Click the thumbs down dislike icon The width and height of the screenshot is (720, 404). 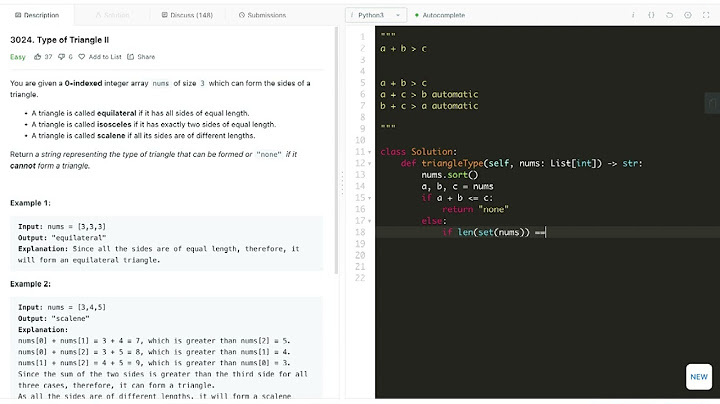point(62,57)
